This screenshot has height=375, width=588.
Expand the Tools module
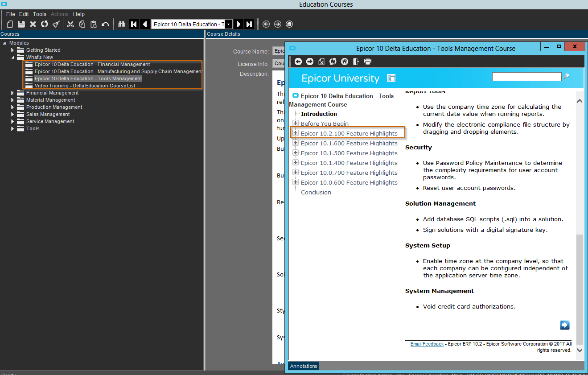click(x=13, y=129)
